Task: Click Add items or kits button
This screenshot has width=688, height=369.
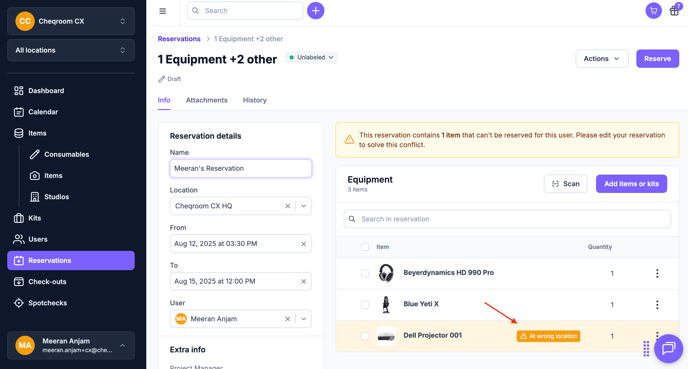Action: [x=631, y=184]
